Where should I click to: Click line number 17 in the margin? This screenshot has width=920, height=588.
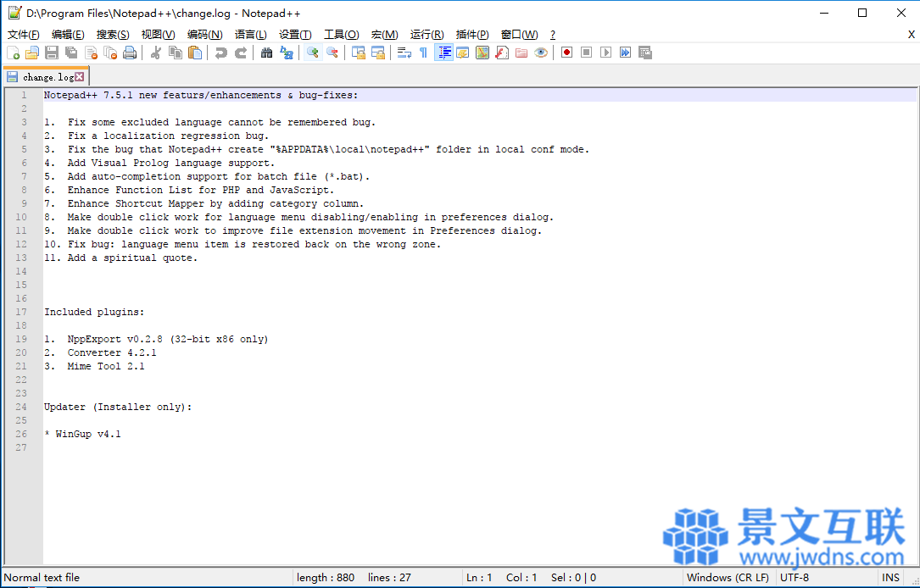coord(22,312)
